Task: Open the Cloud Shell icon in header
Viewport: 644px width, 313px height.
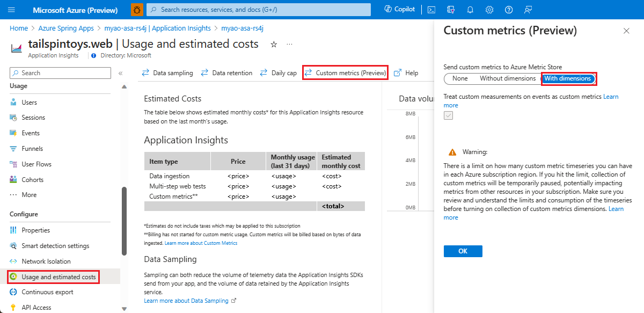Action: [431, 10]
